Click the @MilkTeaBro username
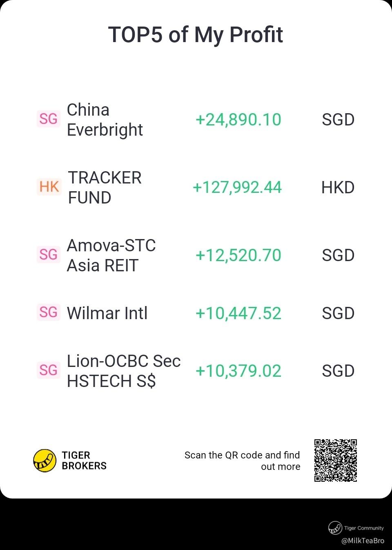Image resolution: width=392 pixels, height=550 pixels. coord(363,541)
